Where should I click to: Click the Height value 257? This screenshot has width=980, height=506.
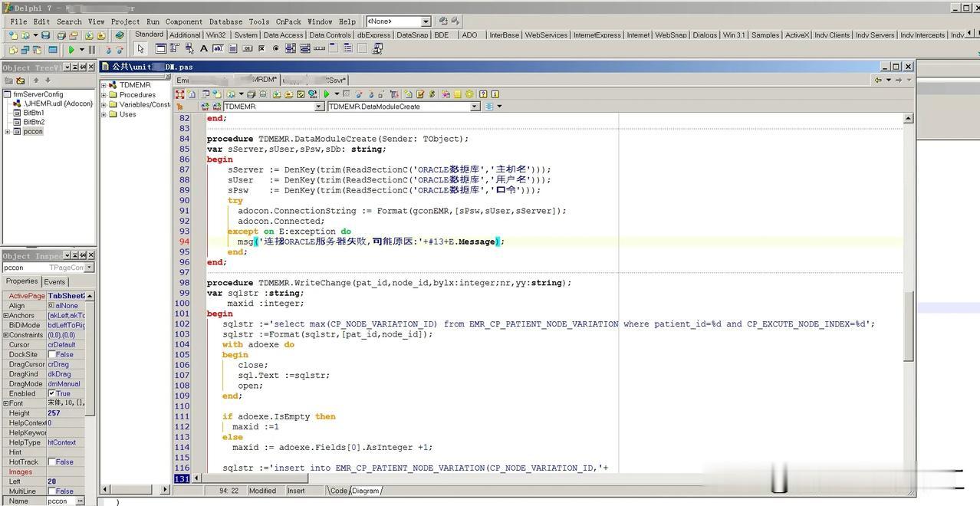coord(54,413)
